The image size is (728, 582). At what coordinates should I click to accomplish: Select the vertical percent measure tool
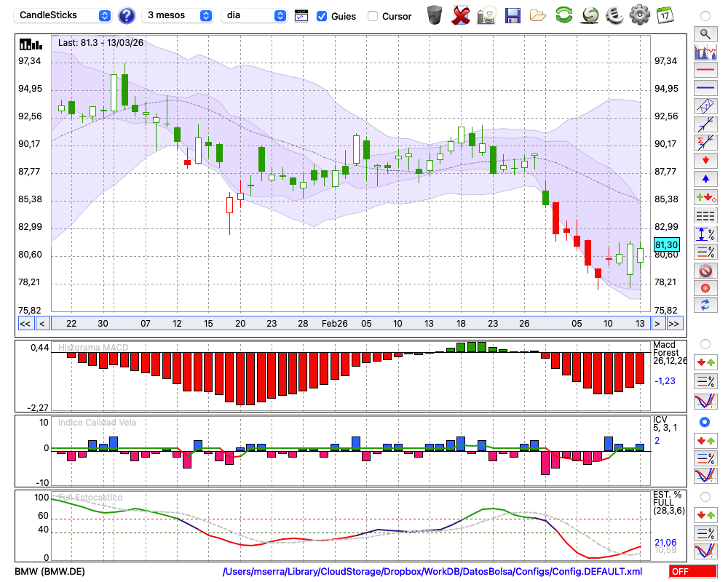(705, 234)
